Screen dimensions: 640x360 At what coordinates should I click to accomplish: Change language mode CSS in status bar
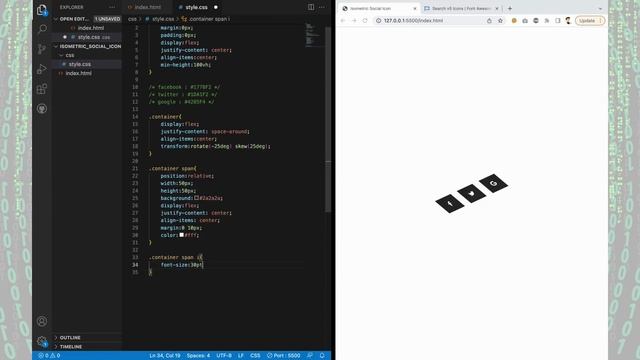point(255,356)
